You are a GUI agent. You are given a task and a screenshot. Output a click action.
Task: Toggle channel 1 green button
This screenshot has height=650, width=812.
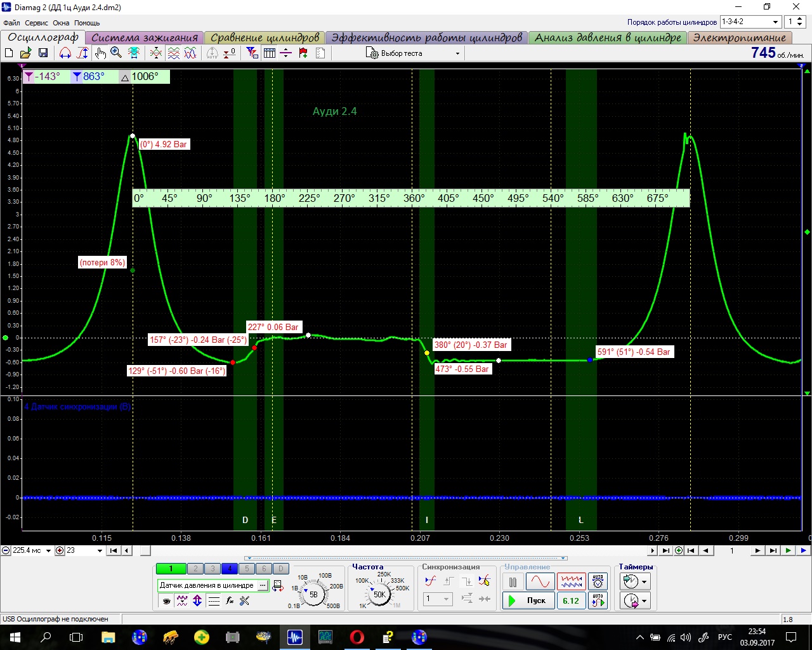[x=171, y=569]
